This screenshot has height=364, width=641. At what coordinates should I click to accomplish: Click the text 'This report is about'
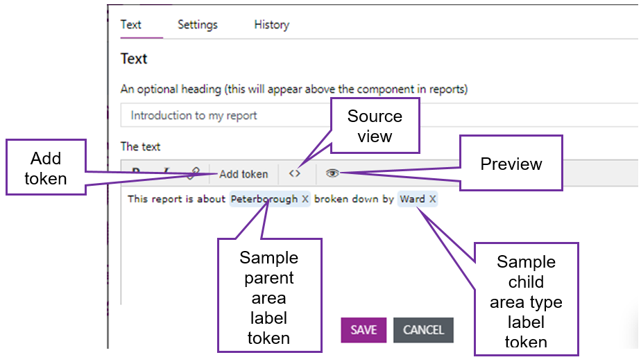click(176, 199)
